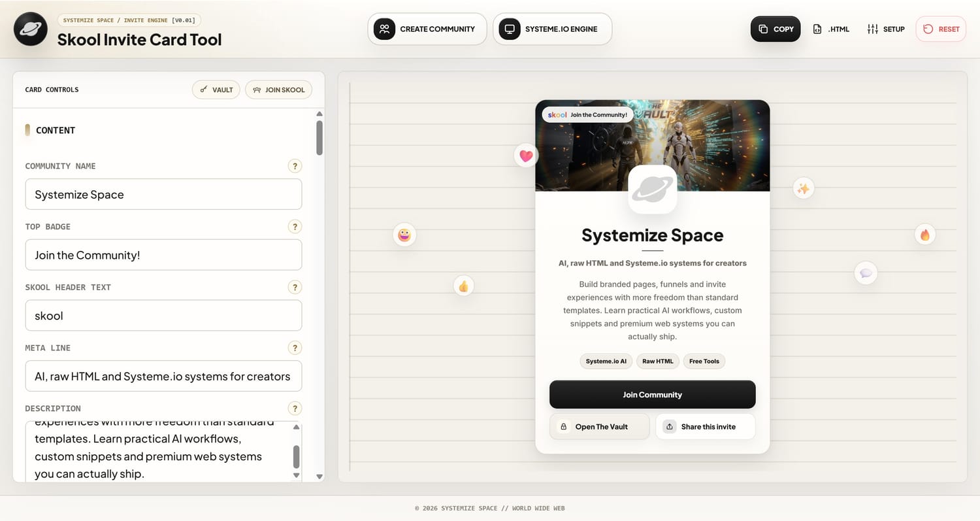Image resolution: width=980 pixels, height=521 pixels.
Task: Show help for Meta Line field
Action: 295,348
